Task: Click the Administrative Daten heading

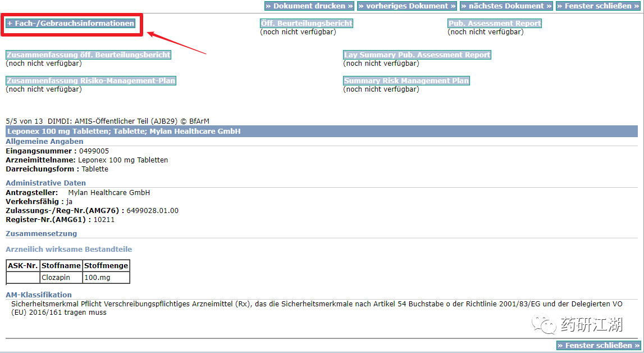Action: 45,183
